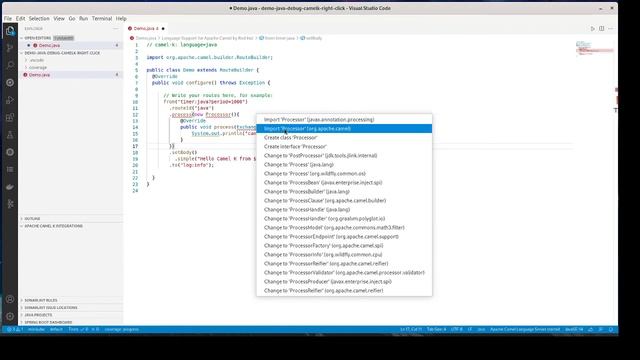
Task: Select the Demo.java editor tab
Action: tap(146, 29)
